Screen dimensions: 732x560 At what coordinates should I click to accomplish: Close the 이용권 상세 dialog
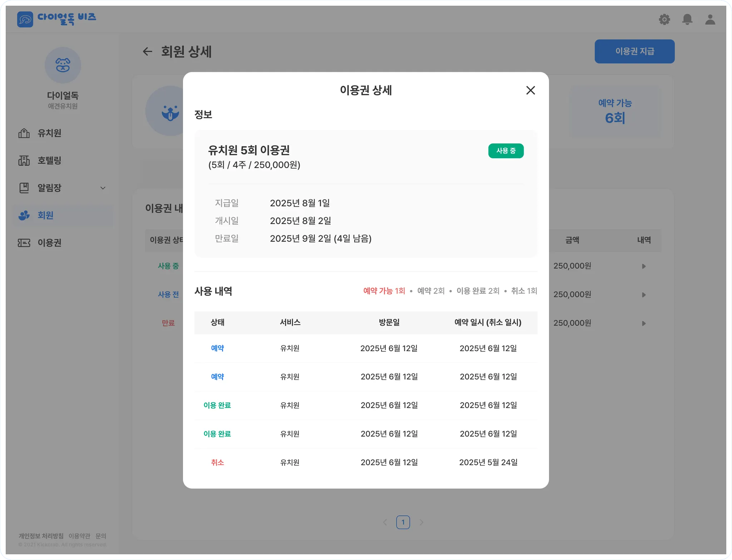pyautogui.click(x=530, y=90)
